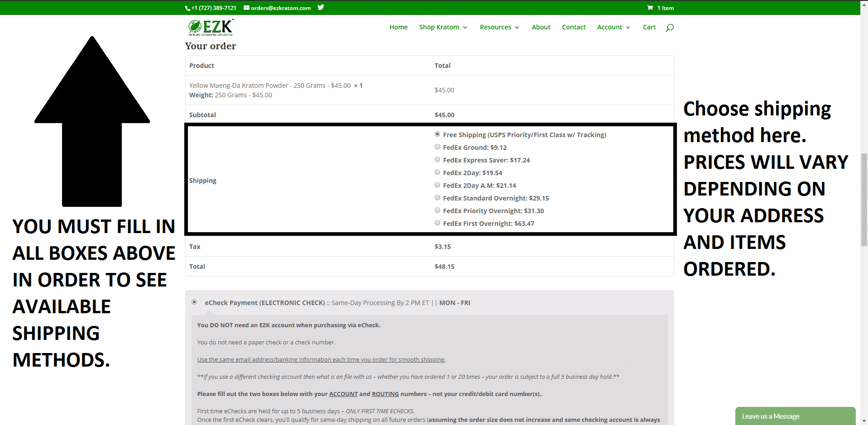Image resolution: width=868 pixels, height=425 pixels.
Task: Pick FedEx Priority Overnight $31.30
Action: 437,210
